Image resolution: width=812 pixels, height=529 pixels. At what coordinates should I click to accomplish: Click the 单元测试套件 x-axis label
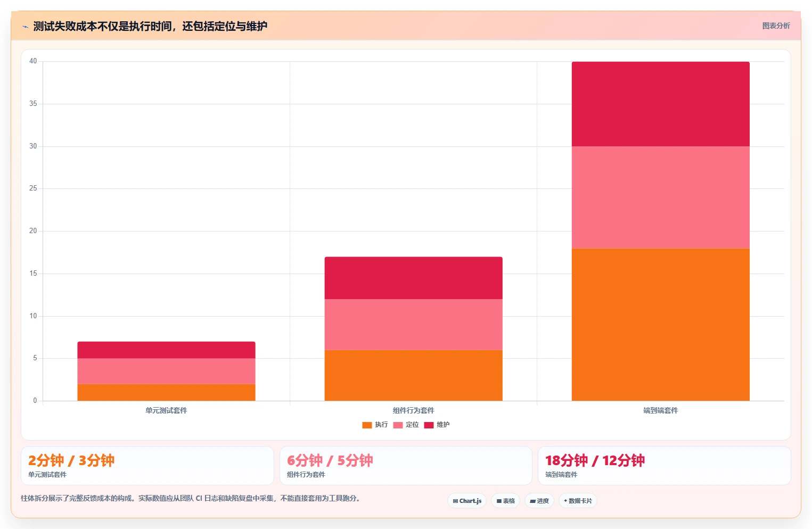coord(166,410)
